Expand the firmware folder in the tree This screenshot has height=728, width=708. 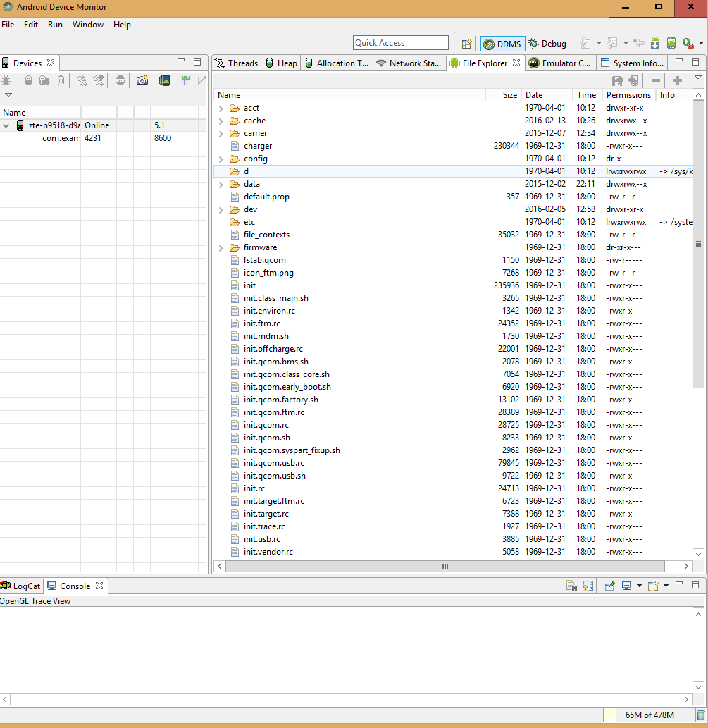(x=221, y=247)
